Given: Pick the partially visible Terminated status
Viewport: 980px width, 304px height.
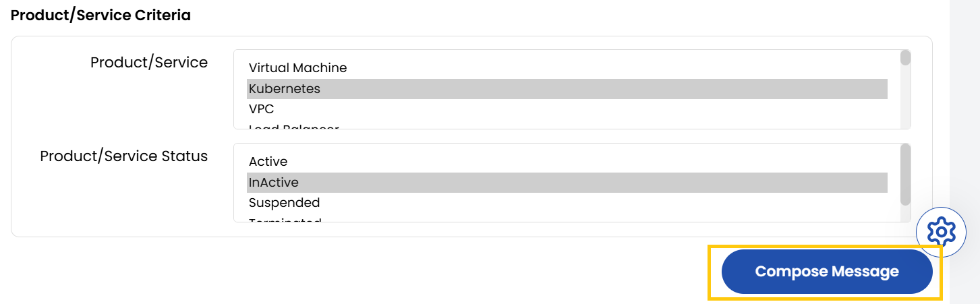Looking at the screenshot, I should tap(285, 219).
